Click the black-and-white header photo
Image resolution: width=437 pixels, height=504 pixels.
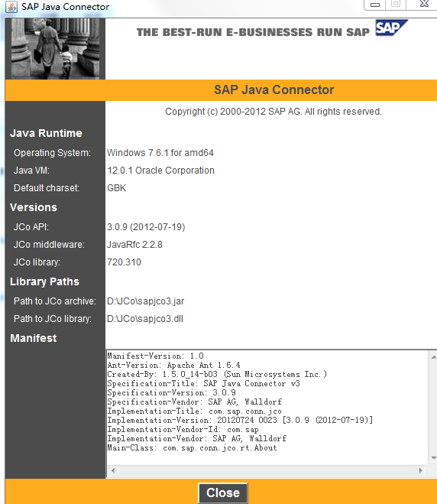pos(55,48)
